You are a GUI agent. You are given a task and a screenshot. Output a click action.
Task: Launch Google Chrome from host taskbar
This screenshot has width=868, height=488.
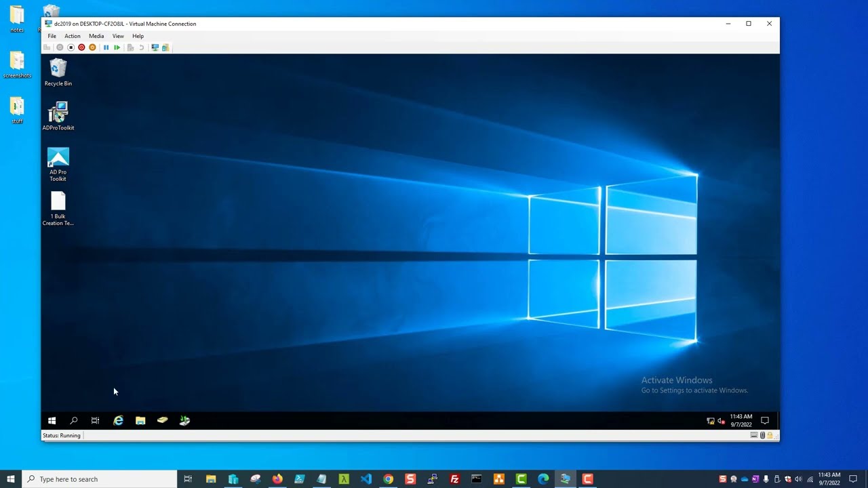tap(388, 479)
